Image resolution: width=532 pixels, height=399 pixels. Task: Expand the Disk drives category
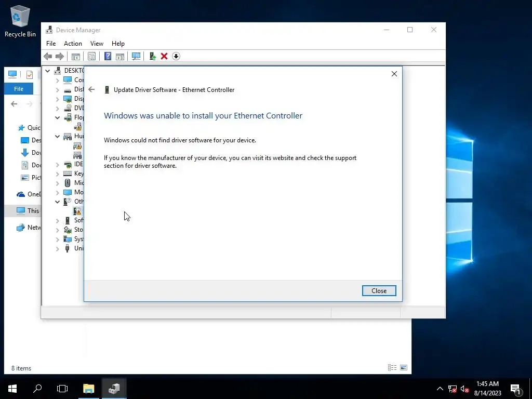(x=57, y=90)
